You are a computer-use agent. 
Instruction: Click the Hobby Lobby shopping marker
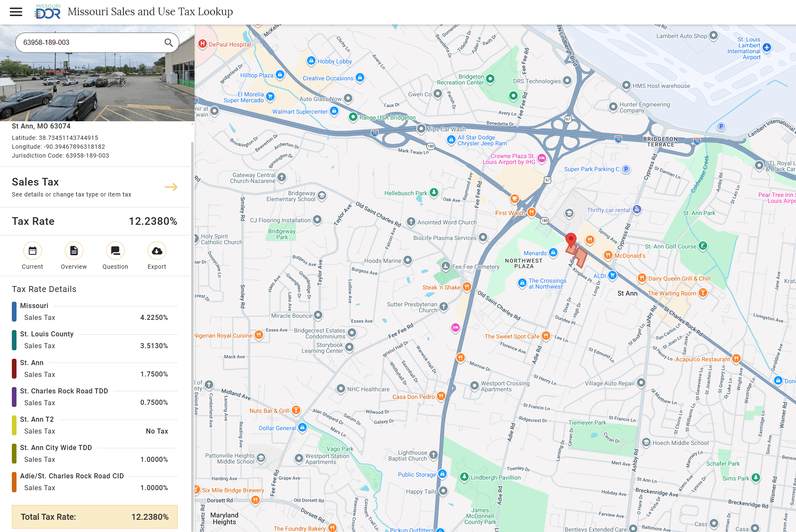pyautogui.click(x=311, y=61)
